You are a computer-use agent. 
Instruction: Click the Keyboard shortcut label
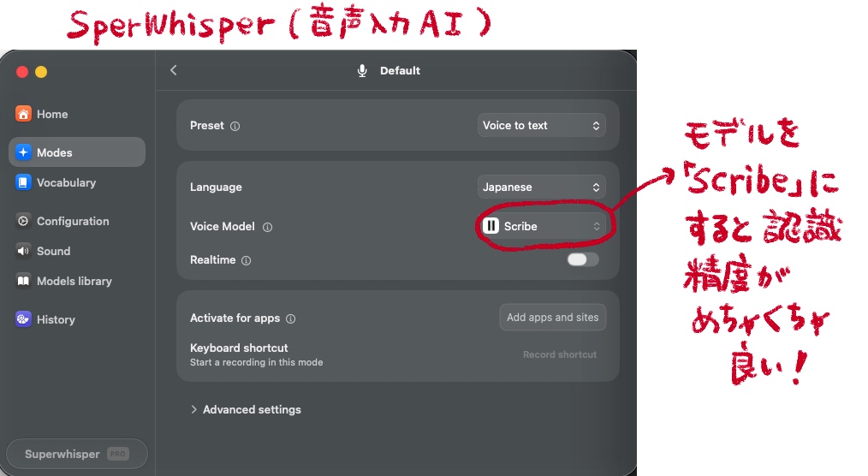pyautogui.click(x=239, y=348)
